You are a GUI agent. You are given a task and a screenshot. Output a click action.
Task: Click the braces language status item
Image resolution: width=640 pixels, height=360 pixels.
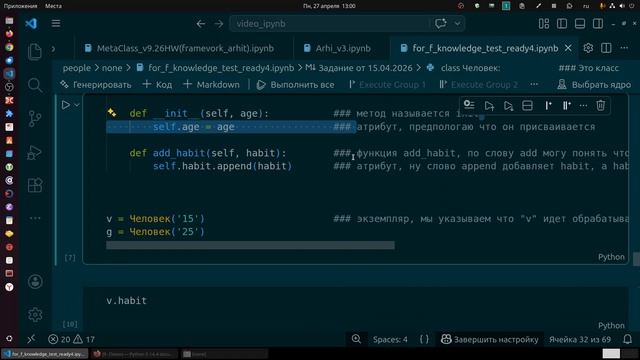click(x=424, y=339)
